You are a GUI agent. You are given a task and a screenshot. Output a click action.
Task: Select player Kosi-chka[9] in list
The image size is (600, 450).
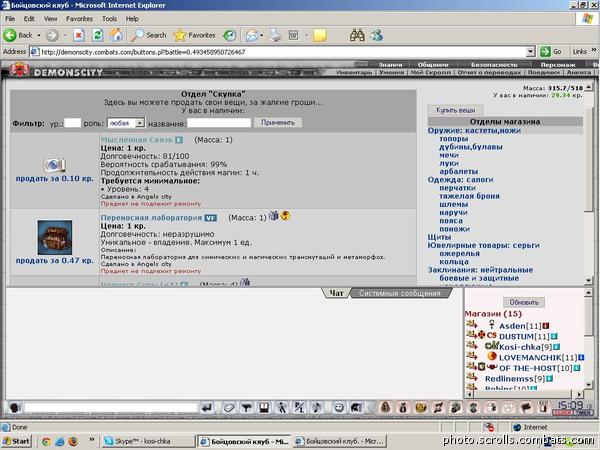coord(525,347)
